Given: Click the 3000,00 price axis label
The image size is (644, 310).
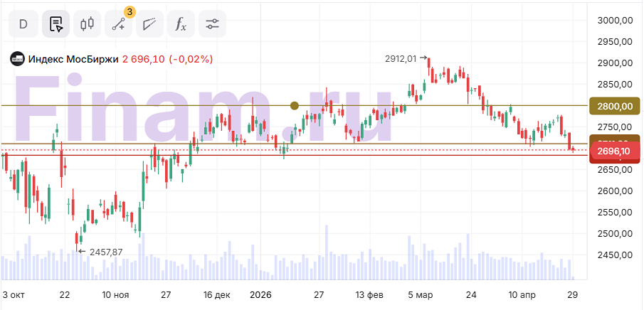Looking at the screenshot, I should click(616, 21).
